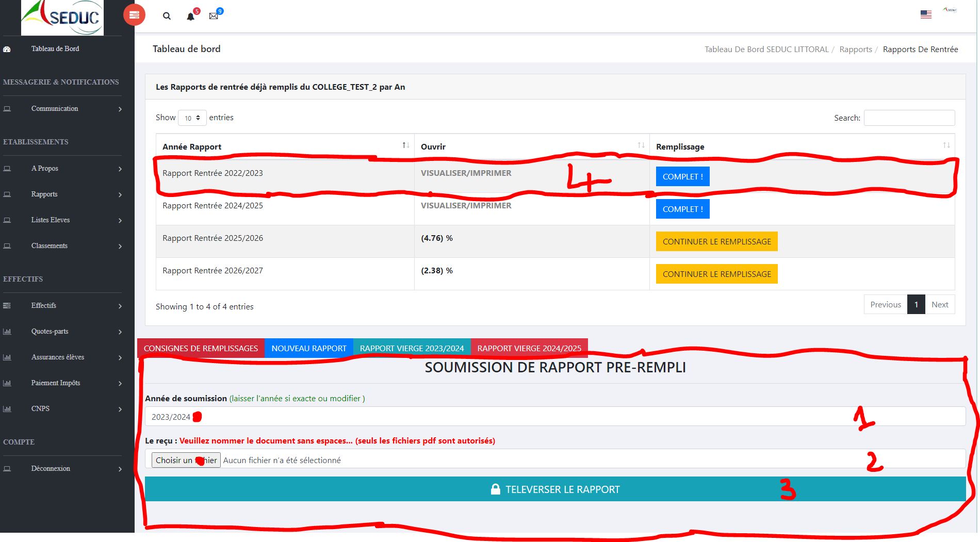Image resolution: width=980 pixels, height=542 pixels.
Task: Select the RAPPORT VIERGE 2024/2025 tab
Action: point(529,348)
